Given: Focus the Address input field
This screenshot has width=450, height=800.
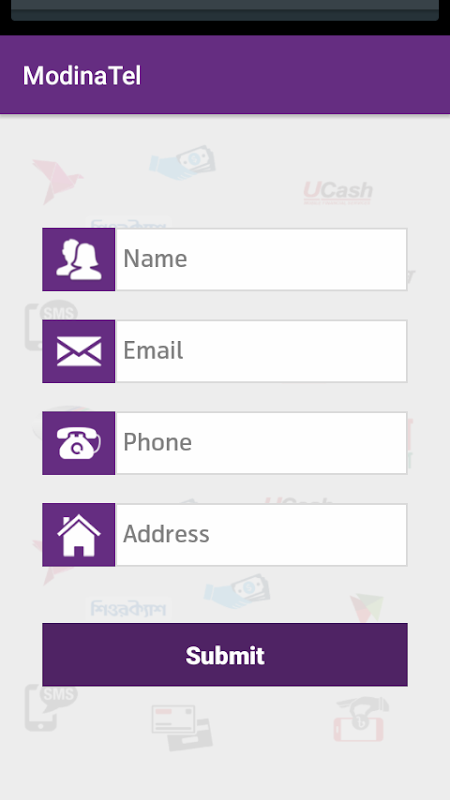Looking at the screenshot, I should pyautogui.click(x=261, y=535).
